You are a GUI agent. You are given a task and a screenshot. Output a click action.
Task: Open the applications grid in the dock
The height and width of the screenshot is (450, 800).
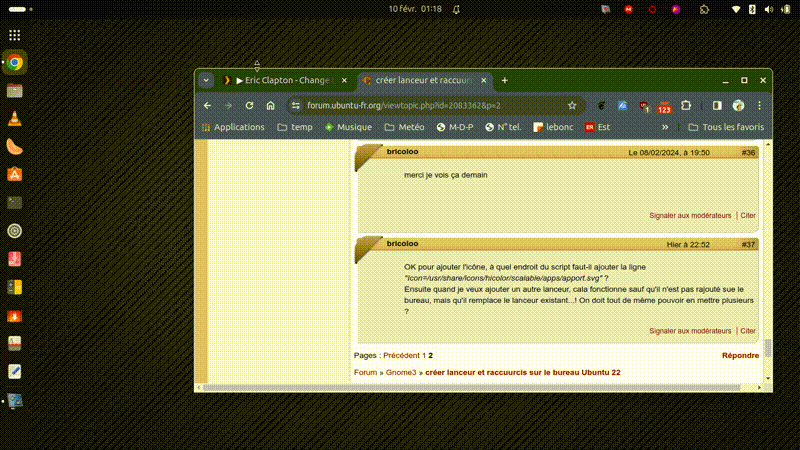14,35
